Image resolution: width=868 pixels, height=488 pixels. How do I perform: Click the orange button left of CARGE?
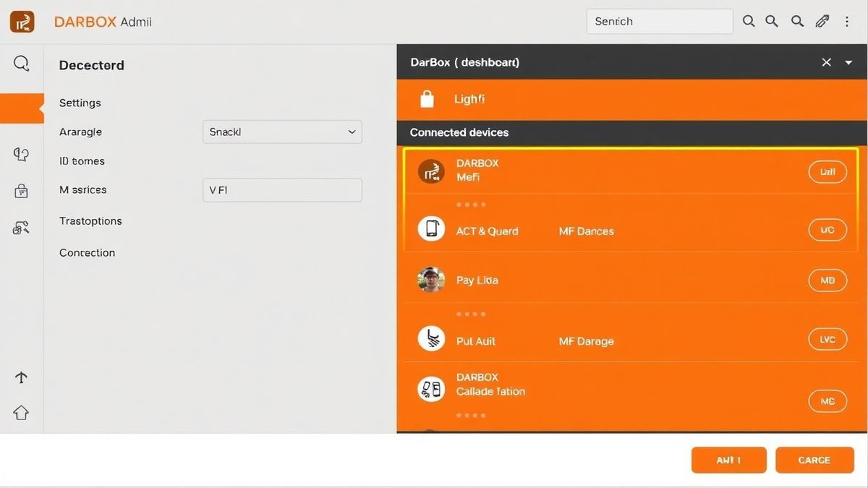point(728,460)
